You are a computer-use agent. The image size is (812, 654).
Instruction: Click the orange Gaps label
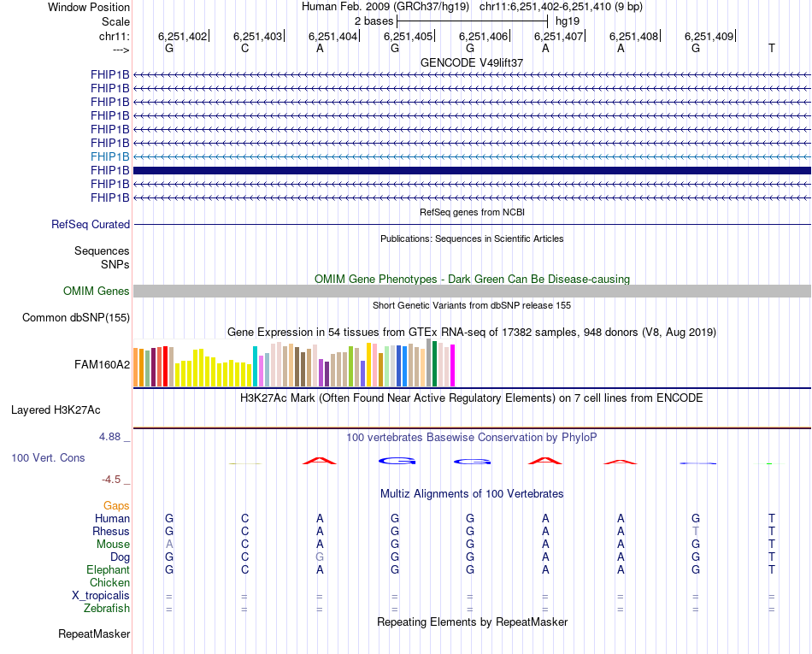116,506
